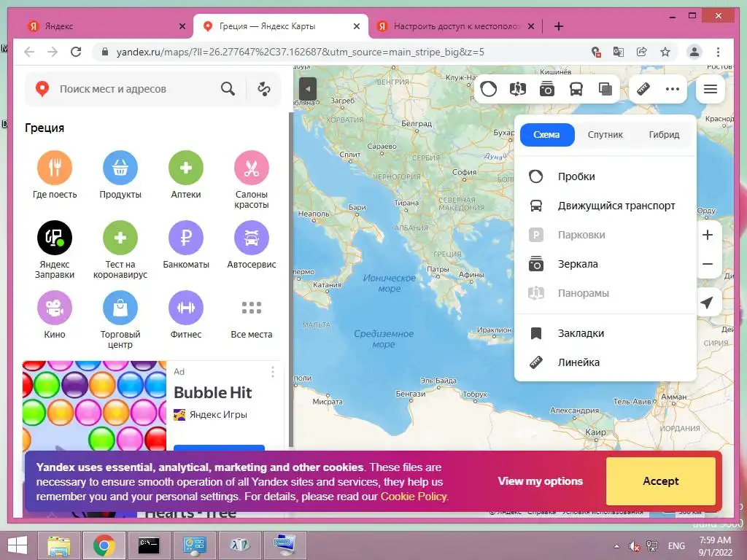This screenshot has height=560, width=747.
Task: Click the search magnifier icon
Action: [228, 88]
